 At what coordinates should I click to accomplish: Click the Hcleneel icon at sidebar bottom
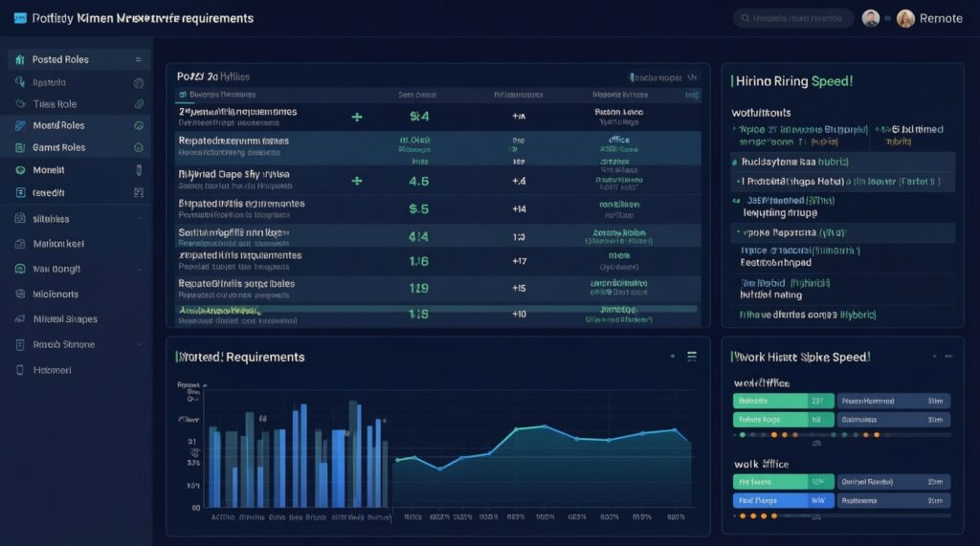[x=20, y=370]
